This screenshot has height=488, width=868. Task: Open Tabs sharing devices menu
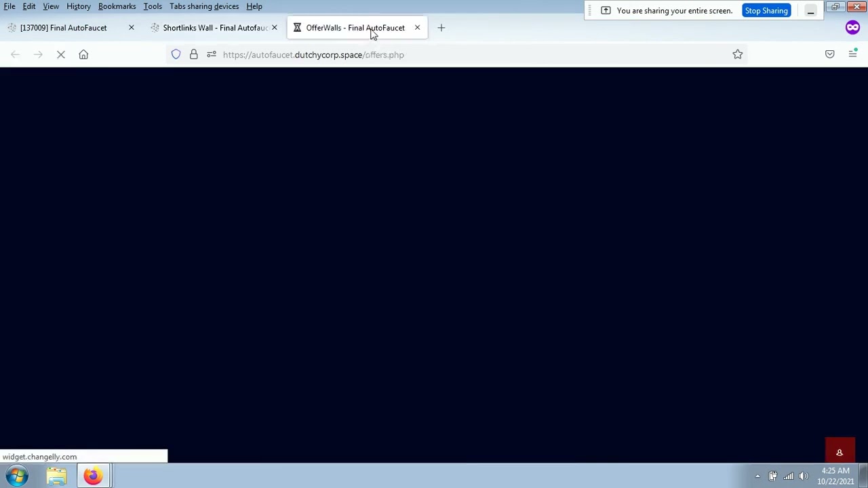coord(204,6)
